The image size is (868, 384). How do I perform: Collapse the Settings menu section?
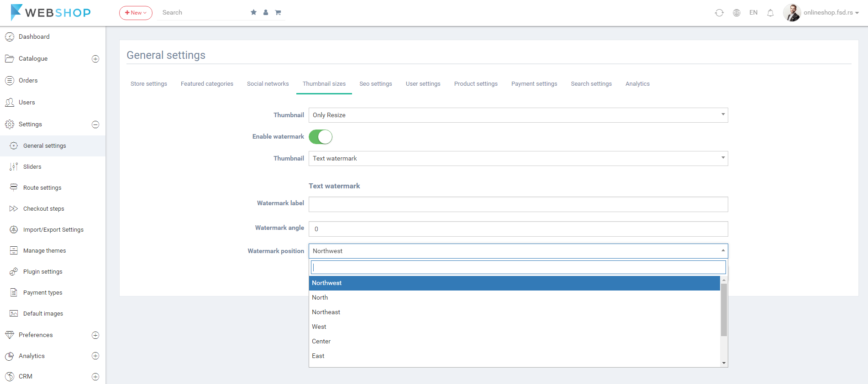95,125
